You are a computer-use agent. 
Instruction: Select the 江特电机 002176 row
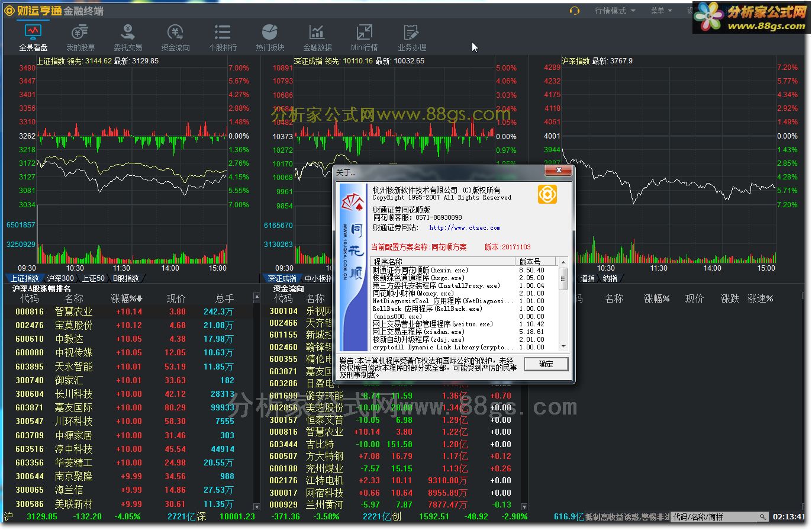click(391, 480)
